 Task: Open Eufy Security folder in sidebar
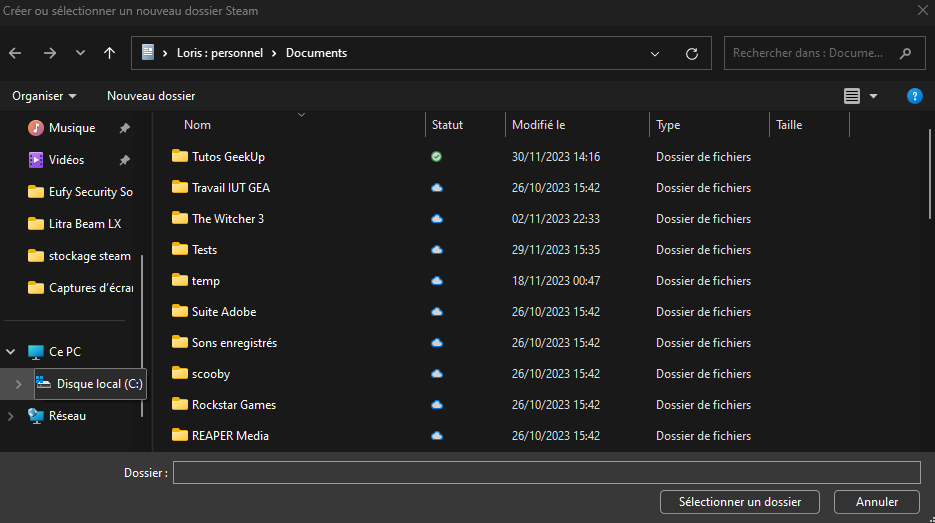click(x=81, y=192)
